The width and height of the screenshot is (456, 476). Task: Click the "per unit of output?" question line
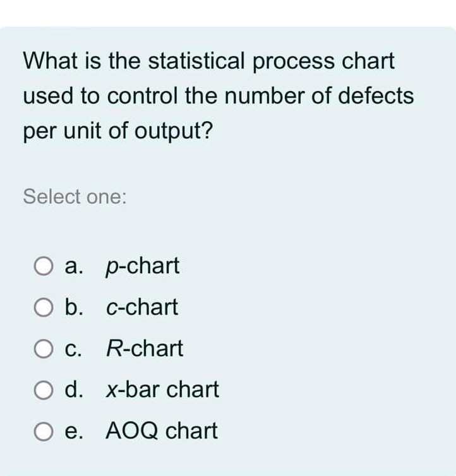click(x=118, y=131)
